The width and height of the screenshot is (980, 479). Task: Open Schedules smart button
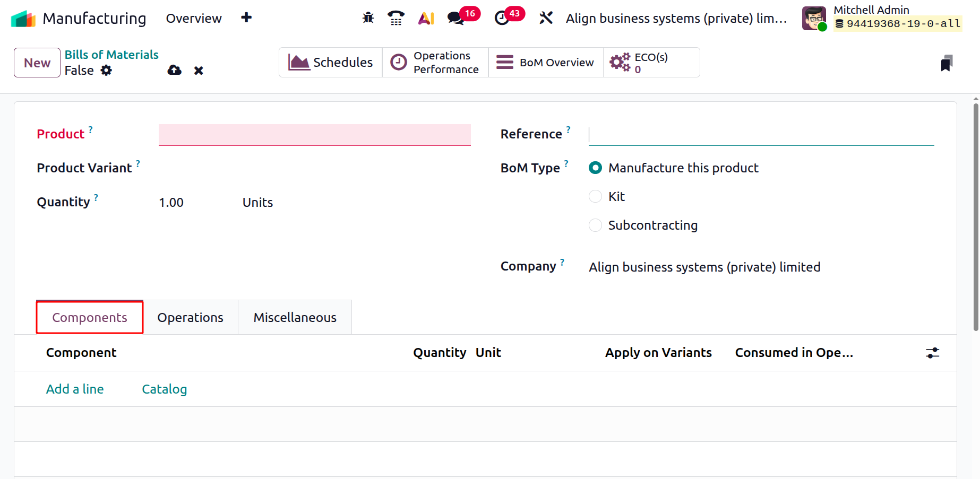pyautogui.click(x=330, y=62)
